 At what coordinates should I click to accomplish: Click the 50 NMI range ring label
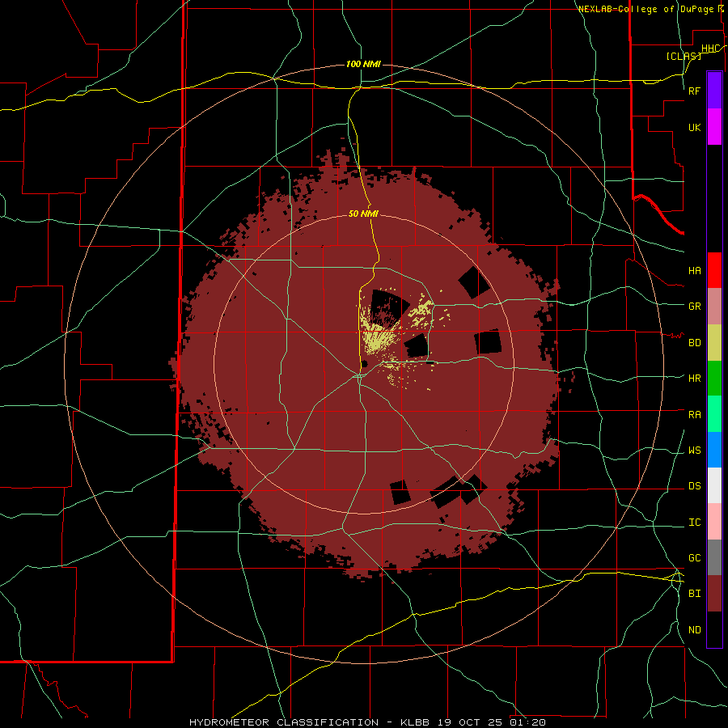click(363, 214)
